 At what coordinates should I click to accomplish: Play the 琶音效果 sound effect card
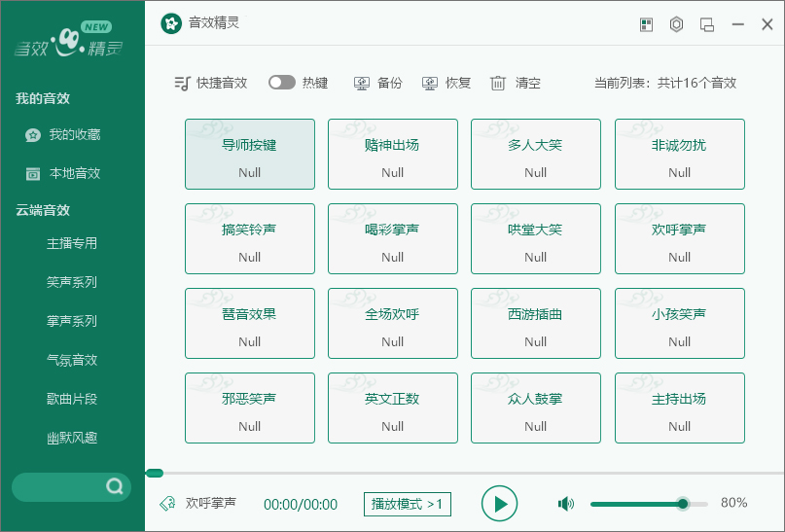250,323
